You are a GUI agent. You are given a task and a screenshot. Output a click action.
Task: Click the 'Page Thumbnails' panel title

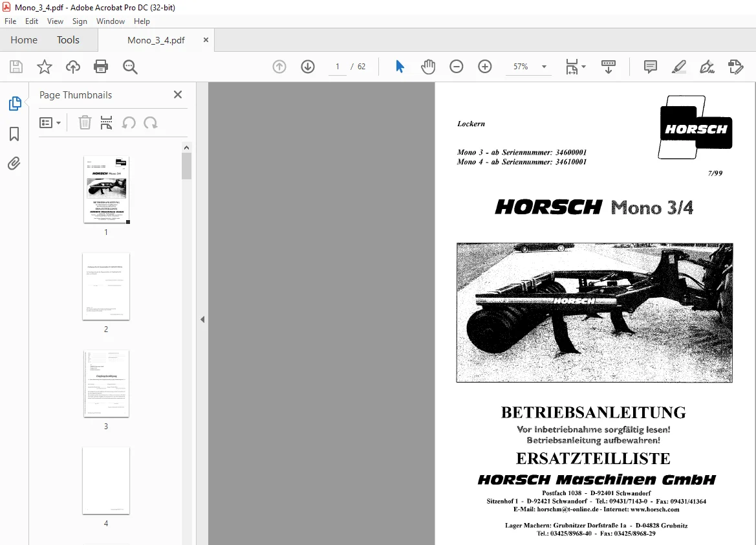point(76,95)
